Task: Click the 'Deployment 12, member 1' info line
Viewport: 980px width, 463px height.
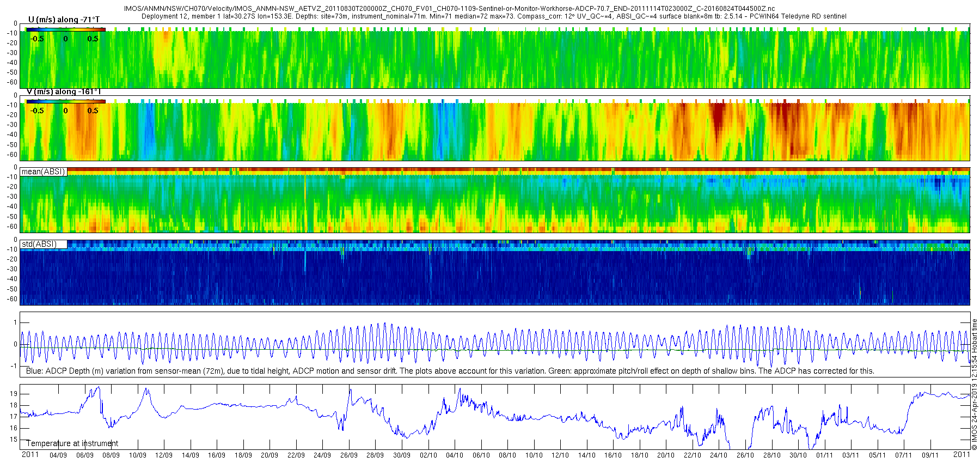Action: (x=494, y=16)
